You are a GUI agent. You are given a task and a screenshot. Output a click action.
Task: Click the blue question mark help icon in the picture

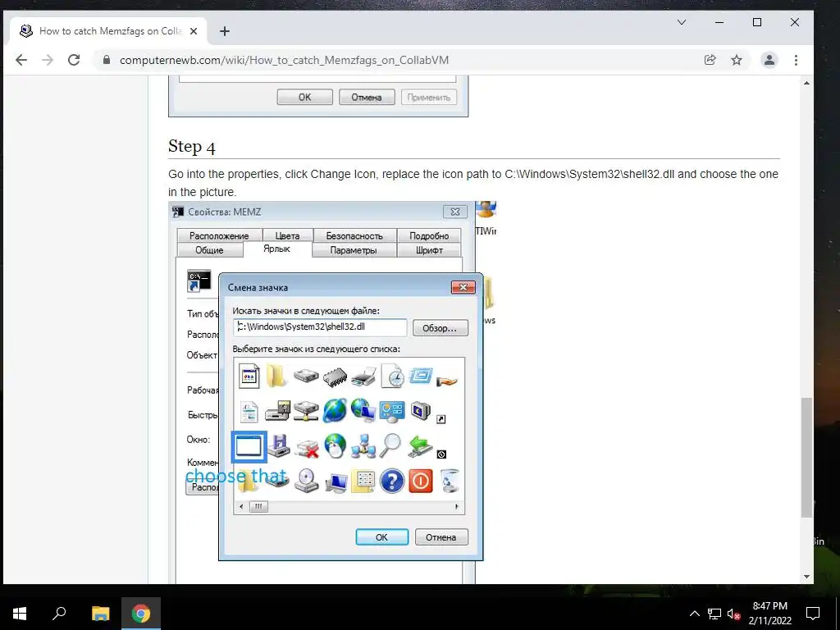point(391,481)
